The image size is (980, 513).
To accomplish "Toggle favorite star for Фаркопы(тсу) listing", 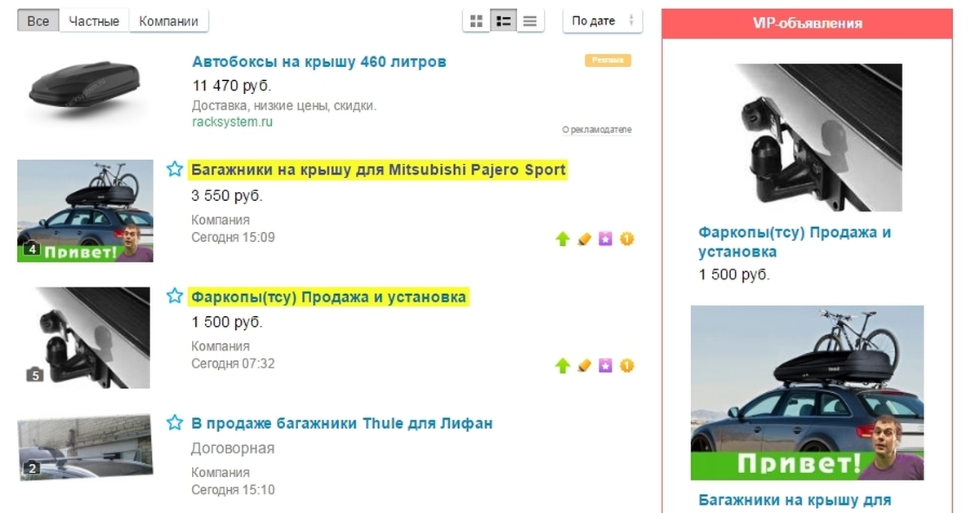I will click(174, 296).
